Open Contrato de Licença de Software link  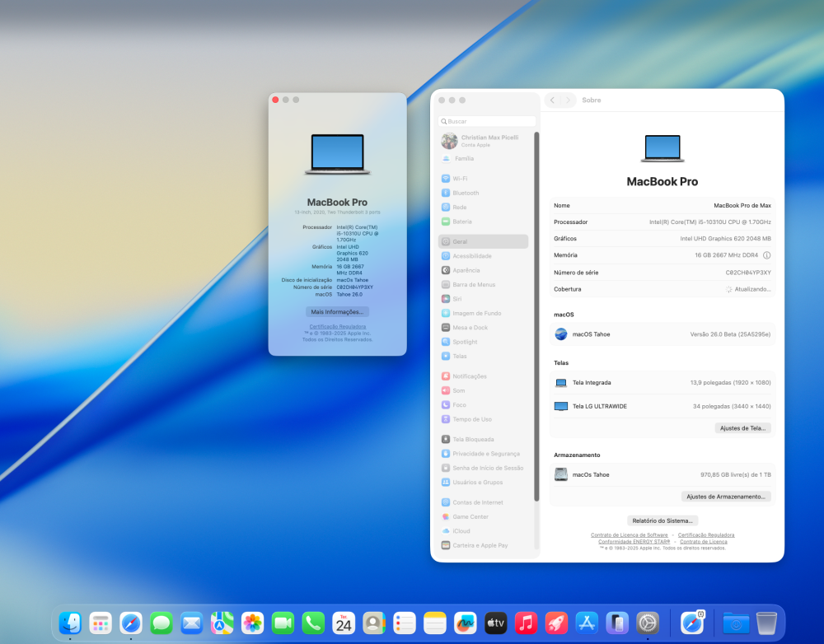point(629,535)
